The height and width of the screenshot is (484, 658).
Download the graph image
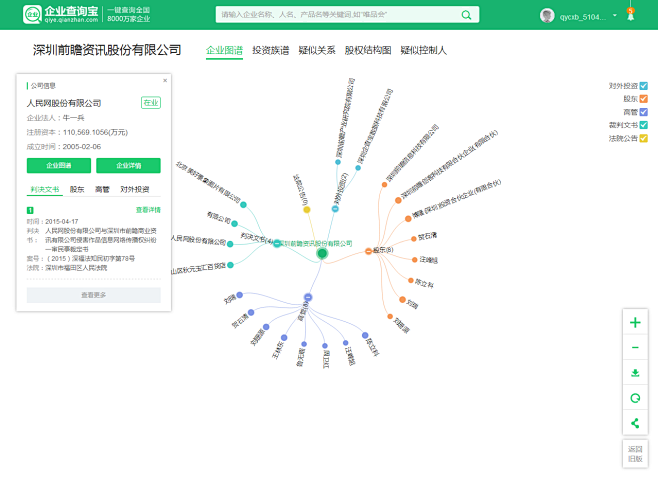[635, 373]
